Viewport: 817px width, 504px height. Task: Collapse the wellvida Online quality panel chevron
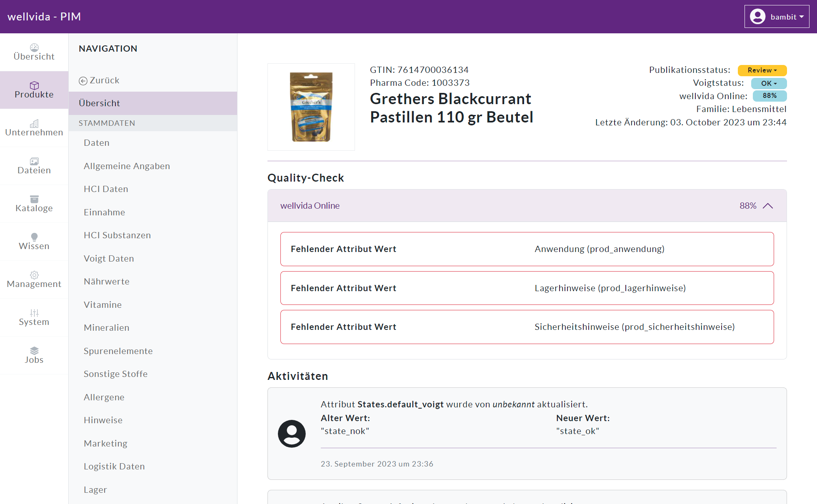[x=767, y=206]
